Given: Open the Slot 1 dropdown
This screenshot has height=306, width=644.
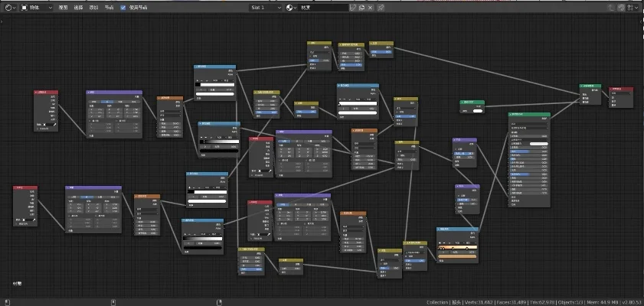Looking at the screenshot, I should (265, 8).
